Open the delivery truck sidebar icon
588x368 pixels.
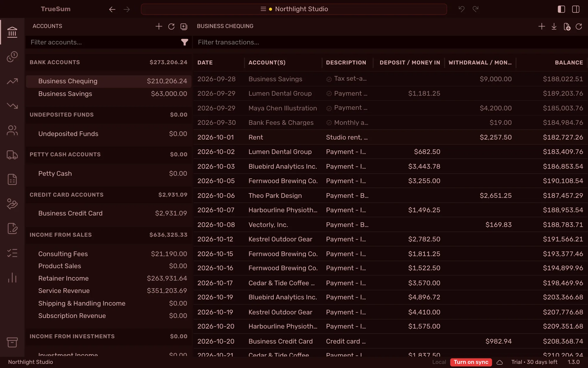pyautogui.click(x=12, y=155)
